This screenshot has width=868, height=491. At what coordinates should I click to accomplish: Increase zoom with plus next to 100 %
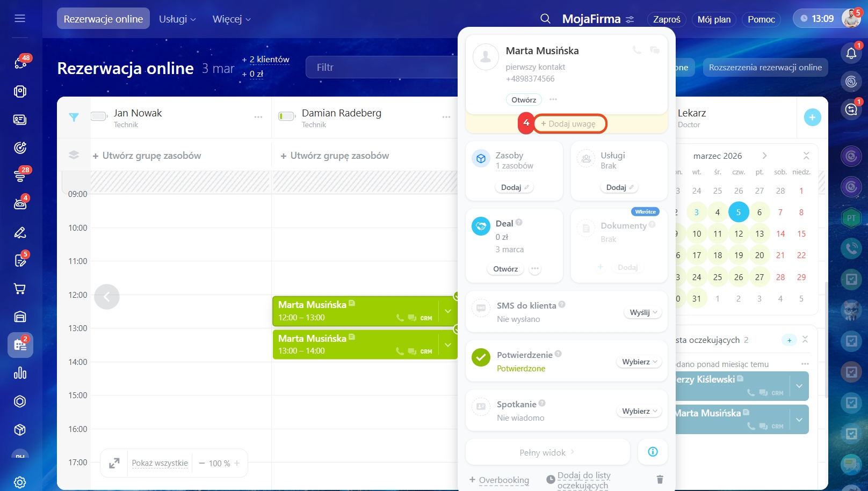point(237,463)
